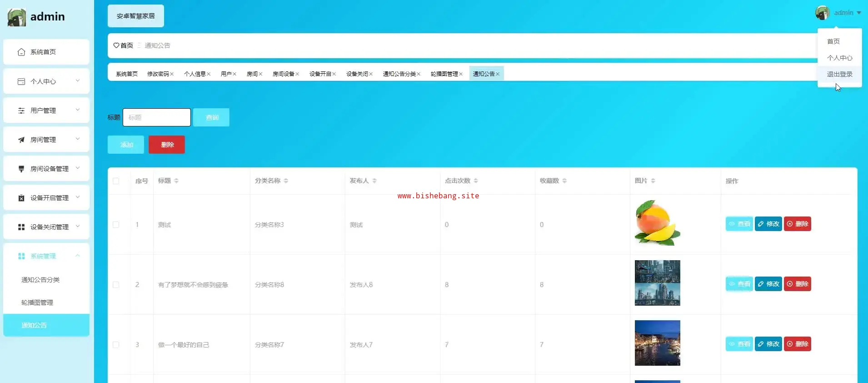Click the red 删除 batch delete button
Image resolution: width=868 pixels, height=383 pixels.
167,145
